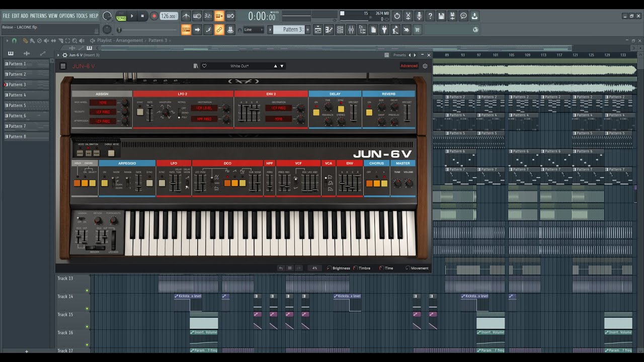Screen dimensions: 644x362
Task: Expand the arrow left of Jun-6 V title
Action: [x=58, y=55]
